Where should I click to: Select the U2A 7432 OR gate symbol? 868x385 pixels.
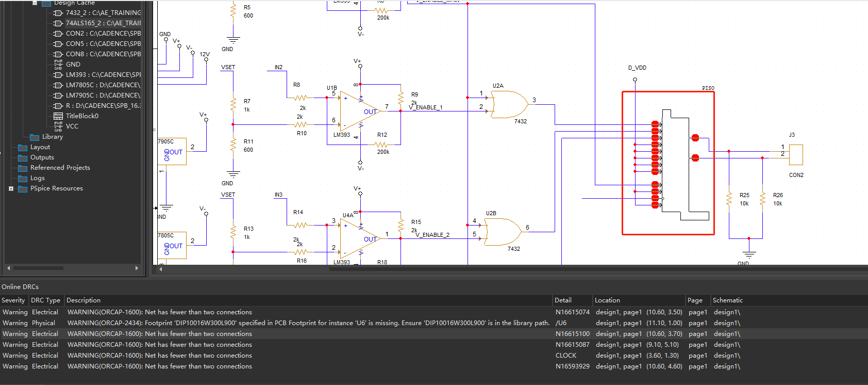tap(509, 104)
